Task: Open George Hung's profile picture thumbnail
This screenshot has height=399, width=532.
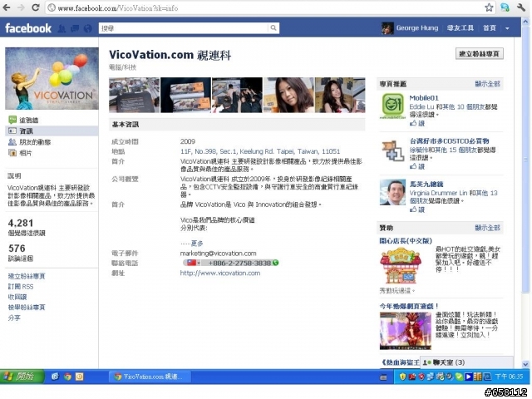Action: pyautogui.click(x=387, y=28)
